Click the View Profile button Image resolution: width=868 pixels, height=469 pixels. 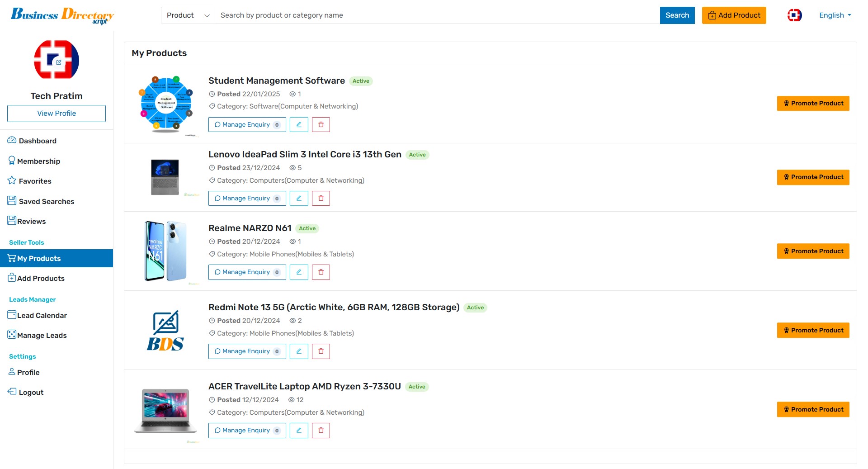57,114
